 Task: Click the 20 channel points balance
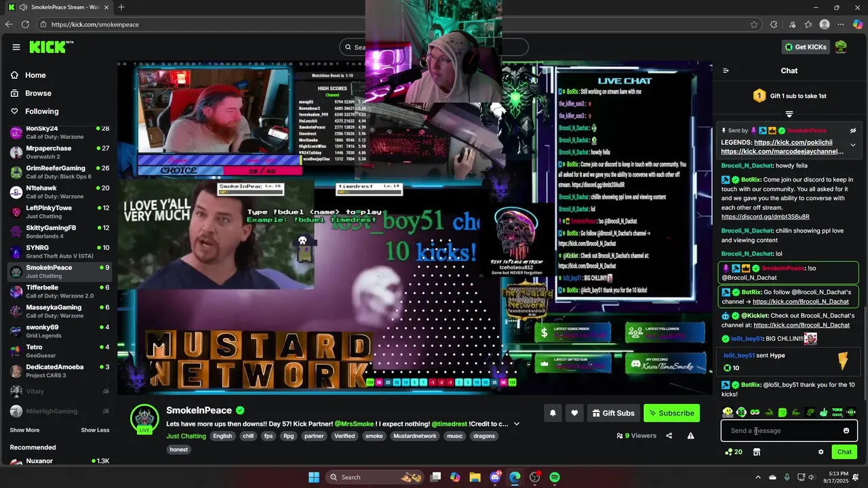[734, 452]
